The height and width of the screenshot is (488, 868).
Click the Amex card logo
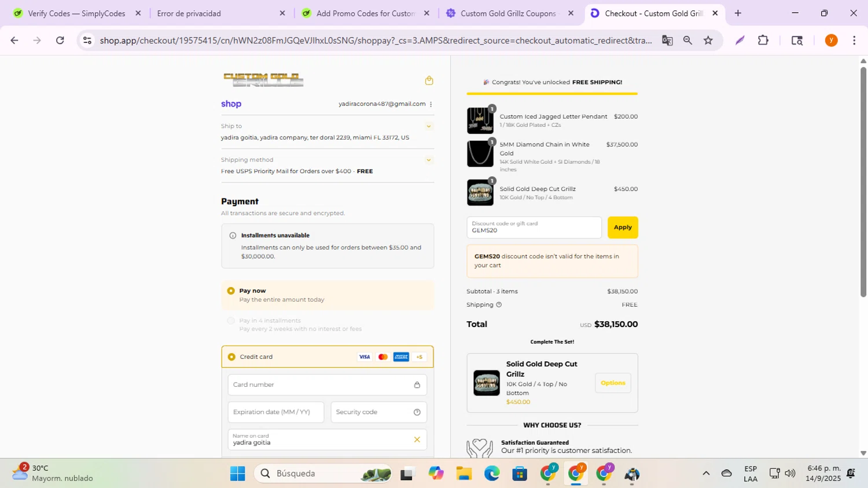click(401, 357)
